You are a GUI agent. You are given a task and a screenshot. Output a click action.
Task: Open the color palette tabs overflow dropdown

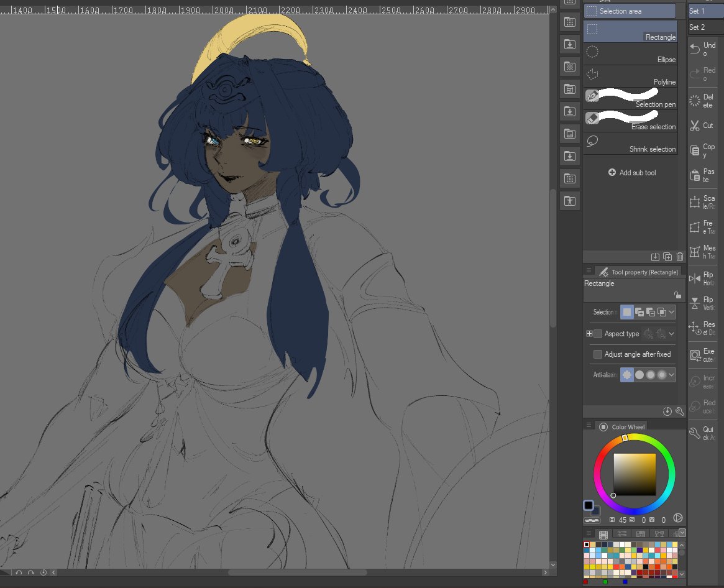tap(682, 533)
